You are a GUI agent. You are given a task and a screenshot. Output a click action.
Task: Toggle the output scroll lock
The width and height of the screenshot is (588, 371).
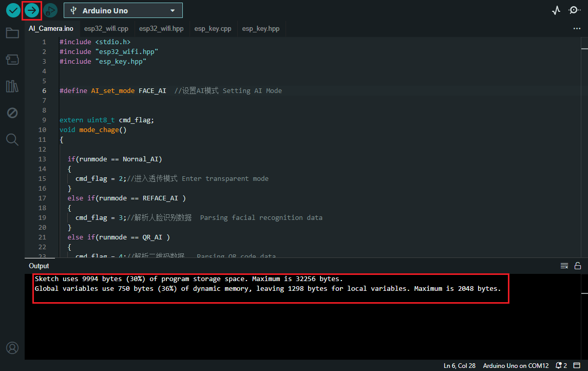coord(578,266)
